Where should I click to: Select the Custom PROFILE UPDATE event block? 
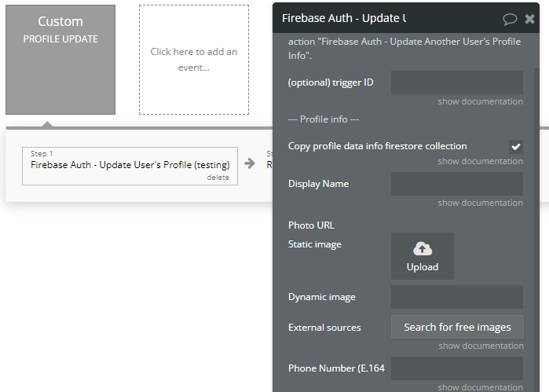click(60, 60)
